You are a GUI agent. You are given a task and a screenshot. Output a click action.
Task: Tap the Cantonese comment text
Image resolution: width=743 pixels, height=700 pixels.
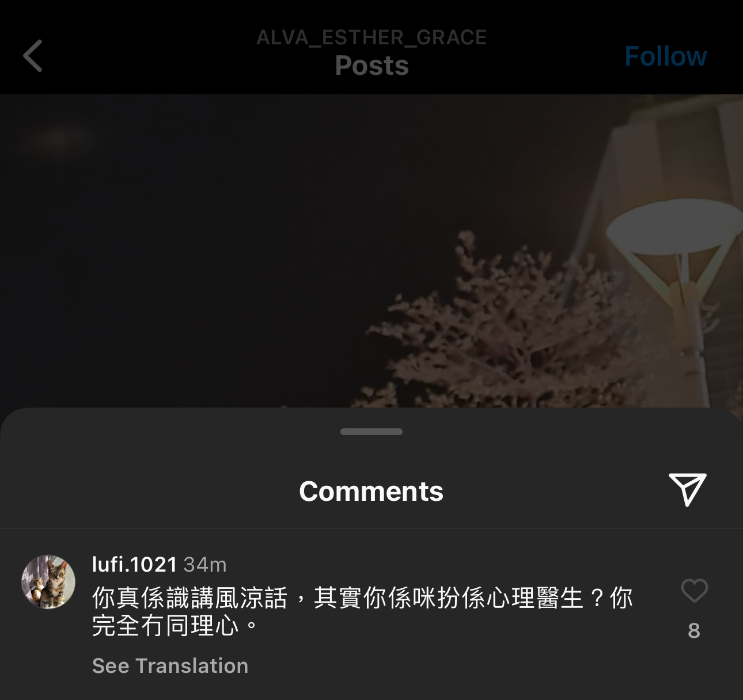tap(362, 611)
